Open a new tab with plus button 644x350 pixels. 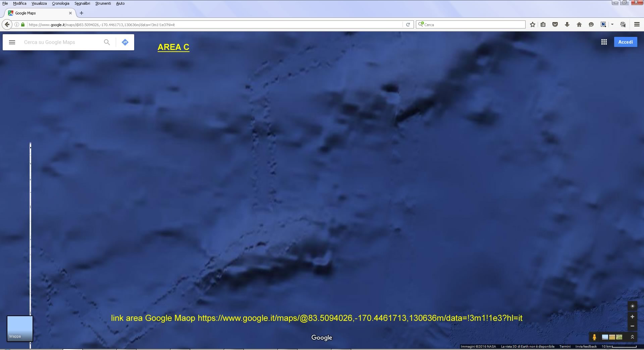(81, 13)
